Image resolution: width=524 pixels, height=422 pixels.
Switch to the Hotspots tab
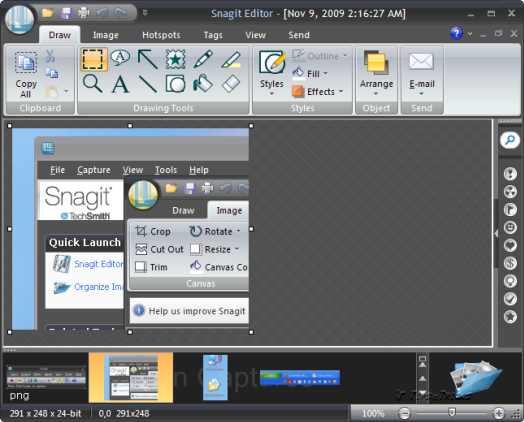click(x=161, y=35)
